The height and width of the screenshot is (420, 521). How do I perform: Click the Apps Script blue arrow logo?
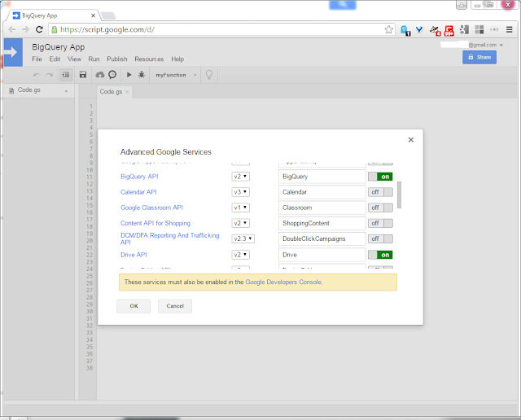[x=13, y=52]
